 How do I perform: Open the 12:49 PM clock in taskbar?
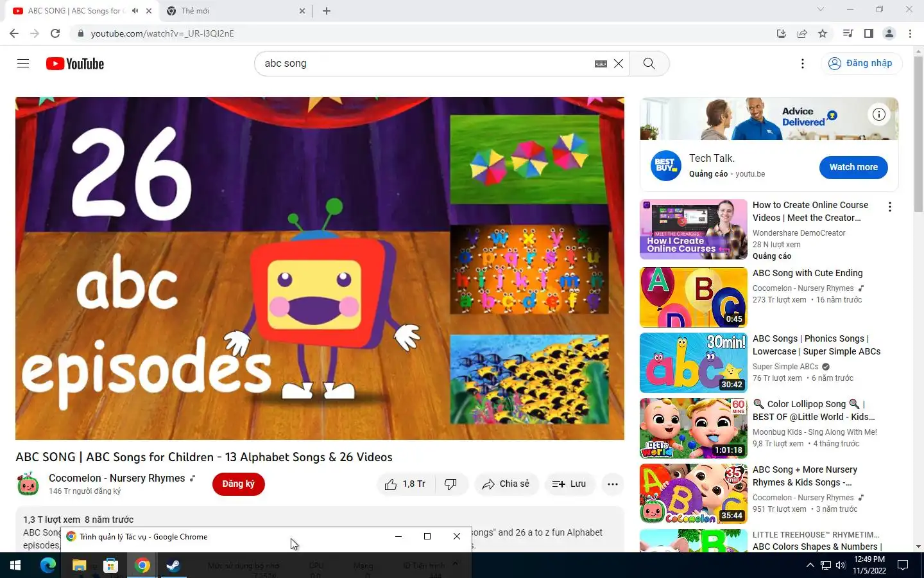tap(869, 565)
